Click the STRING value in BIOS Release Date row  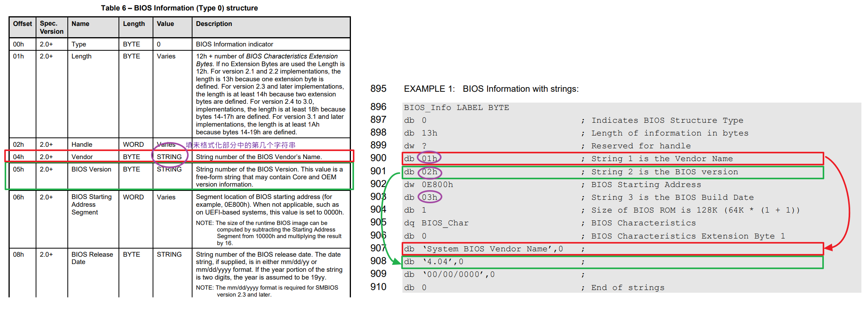(169, 254)
